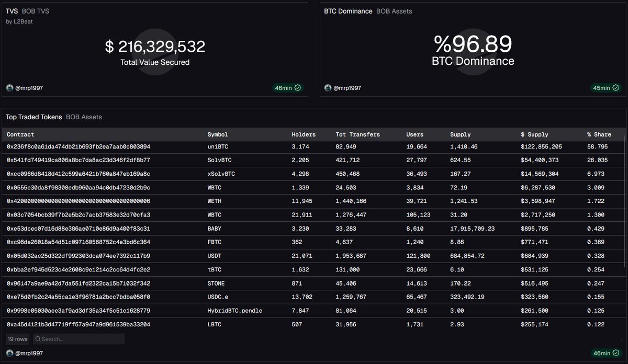This screenshot has width=628, height=364.
Task: Open the Top Traded Tokens title
Action: point(34,117)
